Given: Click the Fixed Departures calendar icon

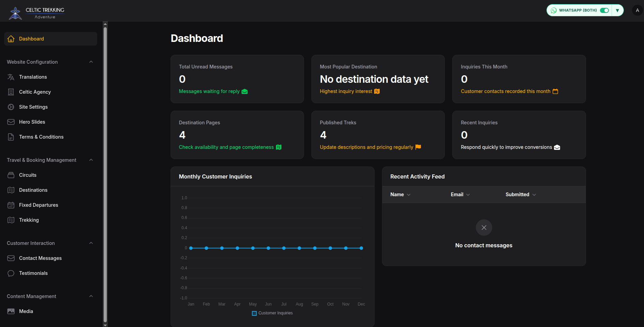Looking at the screenshot, I should pyautogui.click(x=11, y=205).
